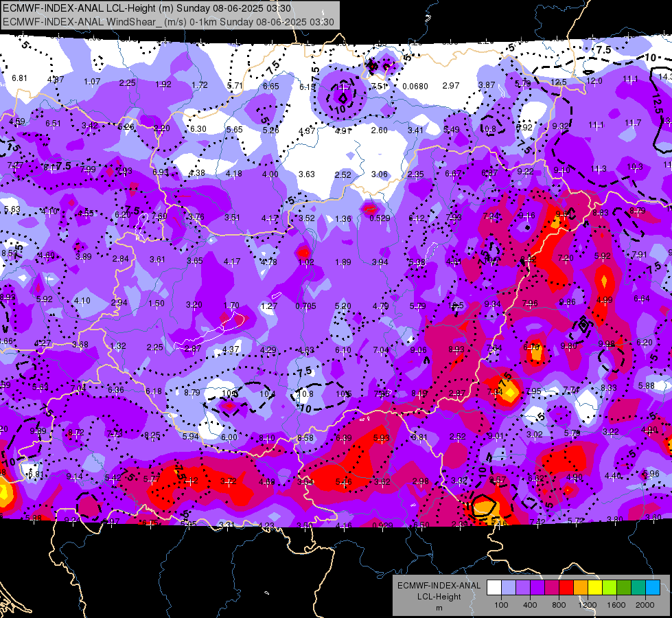Click the dark green legend swatch
Screen dimensions: 672x618
pos(624,588)
